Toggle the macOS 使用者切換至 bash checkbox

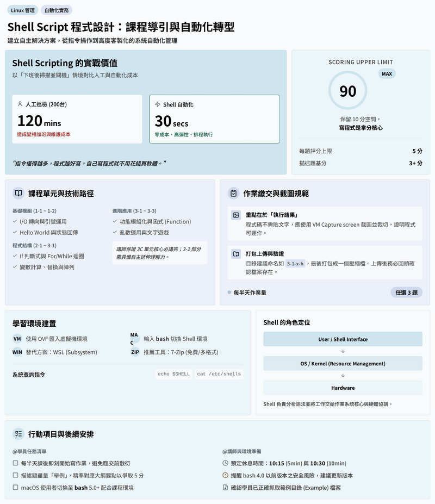[15, 488]
